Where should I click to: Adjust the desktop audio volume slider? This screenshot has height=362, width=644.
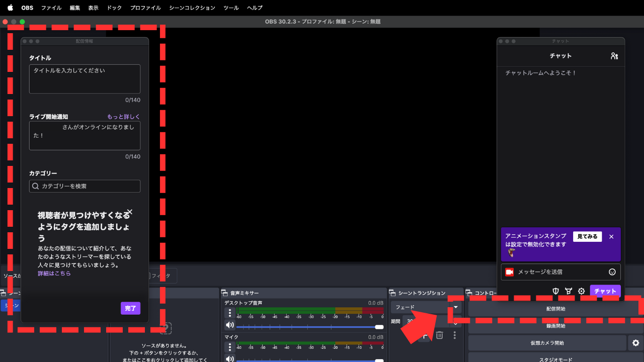click(x=310, y=327)
